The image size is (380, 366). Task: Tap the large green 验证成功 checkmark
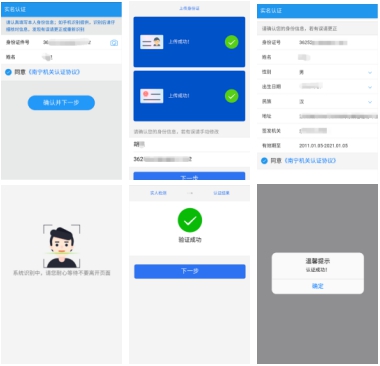tap(190, 220)
